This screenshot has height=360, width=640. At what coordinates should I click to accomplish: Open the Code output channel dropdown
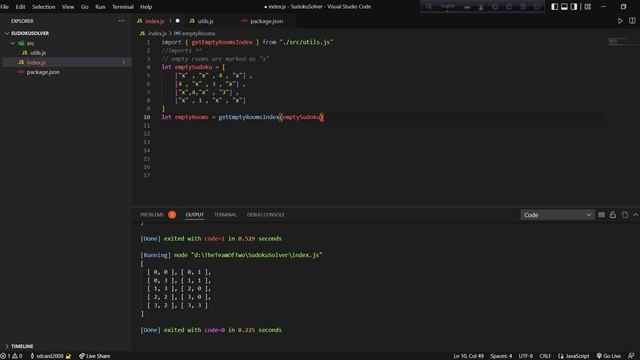(557, 215)
